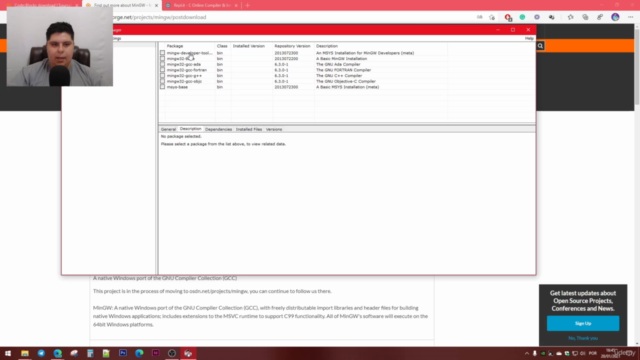Viewport: 640px width, 360px height.
Task: Open the Dependencies tab
Action: [218, 129]
